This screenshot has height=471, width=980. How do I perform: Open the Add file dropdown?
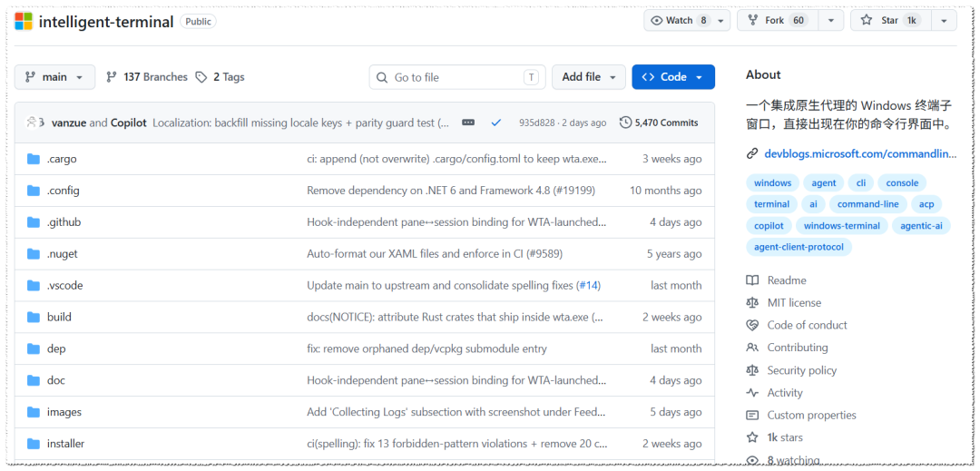pyautogui.click(x=589, y=77)
